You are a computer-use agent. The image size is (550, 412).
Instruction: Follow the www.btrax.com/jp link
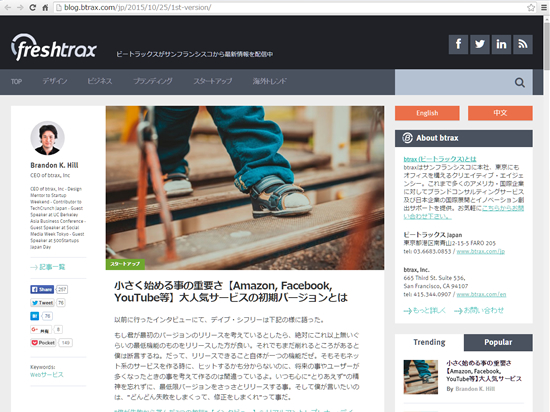[x=481, y=251]
